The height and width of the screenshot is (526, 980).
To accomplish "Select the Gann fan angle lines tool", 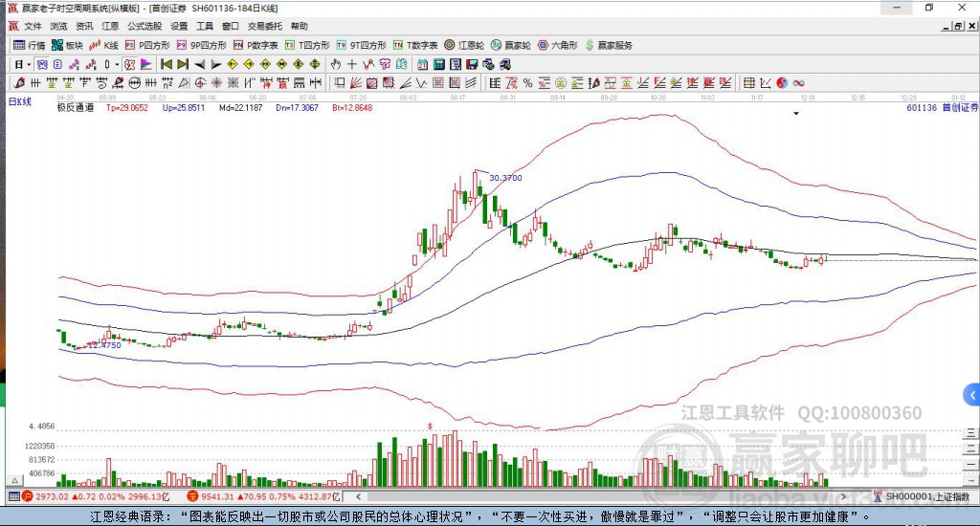I will (356, 83).
